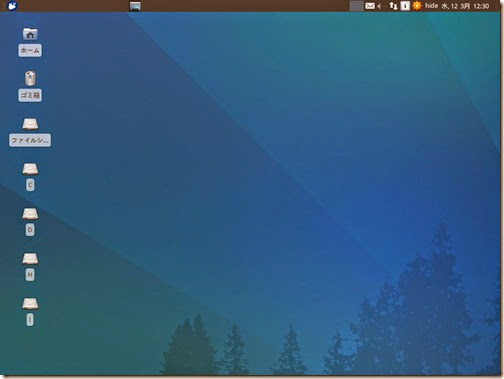This screenshot has width=504, height=379.
Task: Select the drive icon labeled H
Action: [x=30, y=259]
